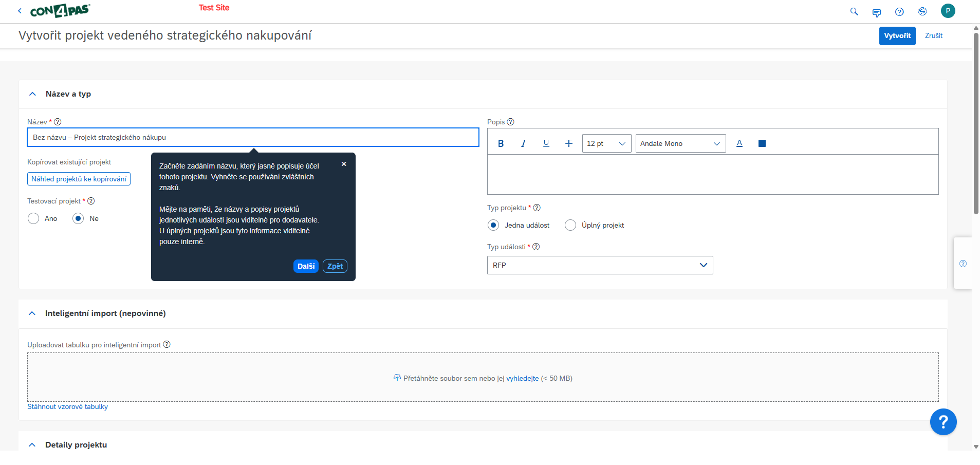Click Zpět in the tooltip

(335, 266)
